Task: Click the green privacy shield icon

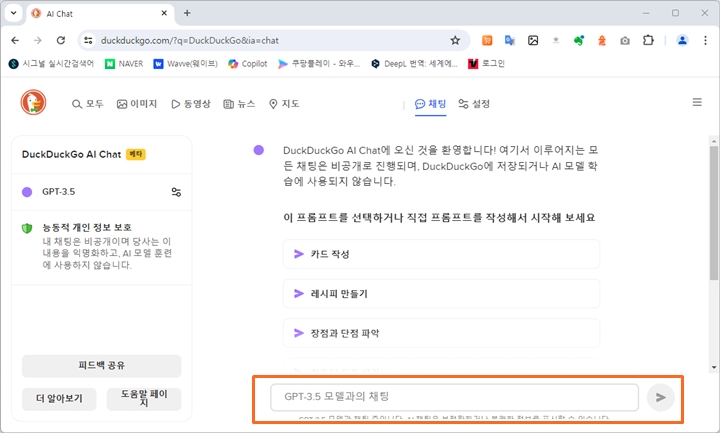Action: tap(27, 228)
